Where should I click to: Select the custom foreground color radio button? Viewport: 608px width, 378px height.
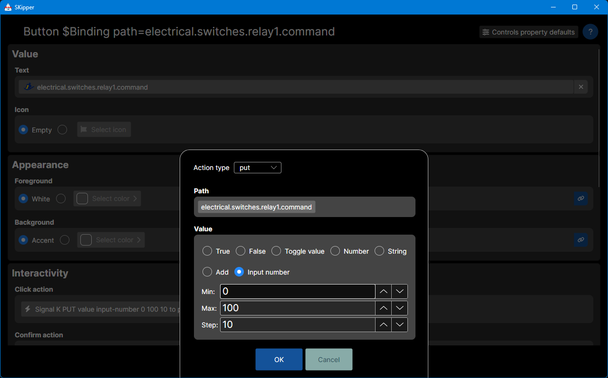[x=61, y=198]
